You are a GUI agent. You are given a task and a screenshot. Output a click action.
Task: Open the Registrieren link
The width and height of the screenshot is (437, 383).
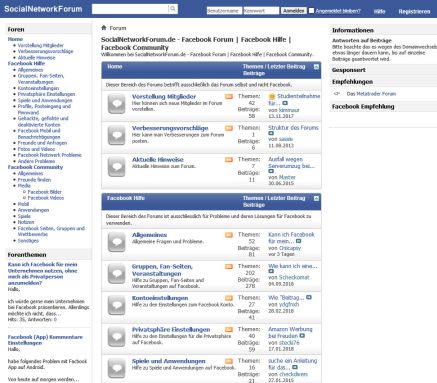pos(414,11)
